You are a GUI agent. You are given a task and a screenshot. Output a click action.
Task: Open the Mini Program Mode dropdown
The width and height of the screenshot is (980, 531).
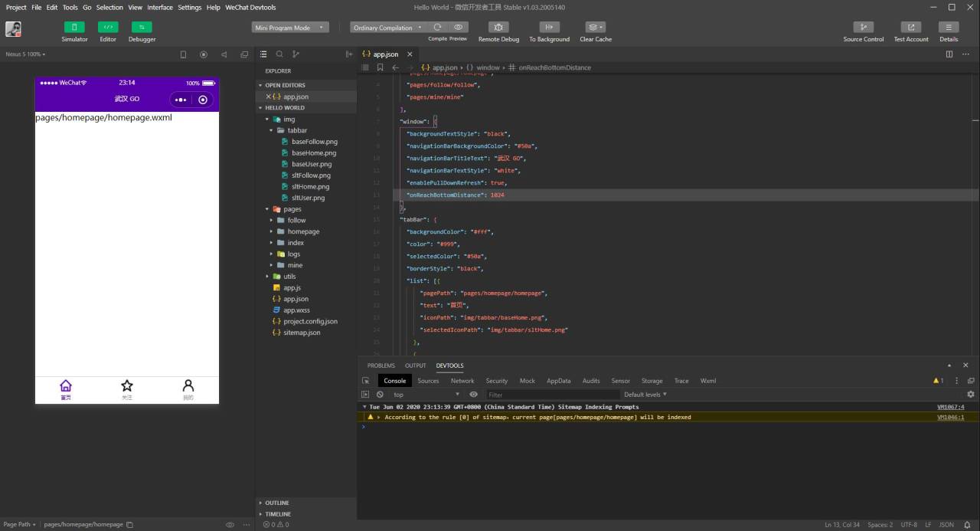290,28
